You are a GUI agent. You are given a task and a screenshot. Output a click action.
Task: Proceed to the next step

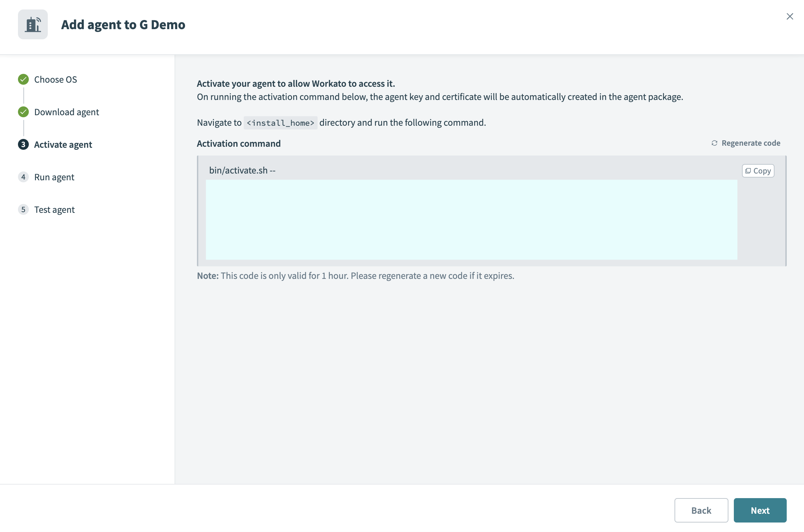[760, 510]
